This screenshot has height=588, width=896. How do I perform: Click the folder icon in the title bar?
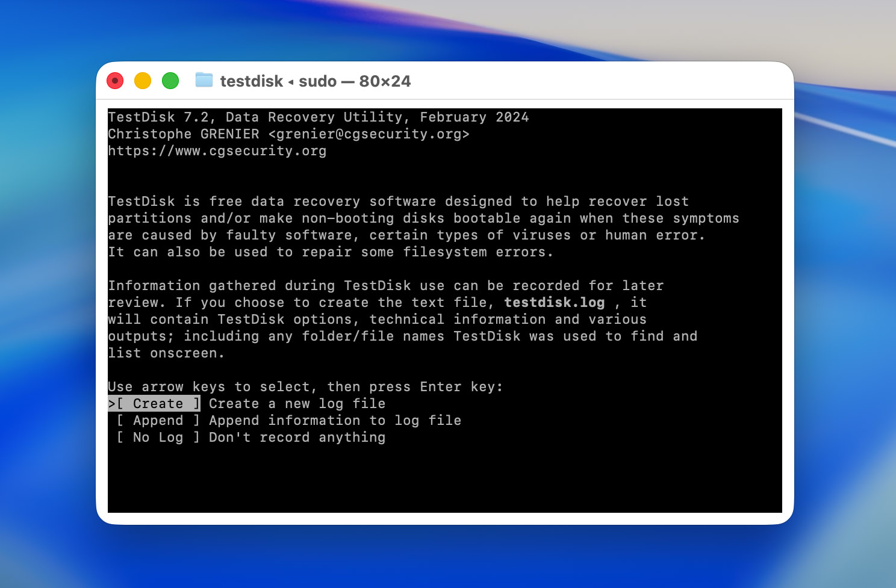click(x=204, y=80)
